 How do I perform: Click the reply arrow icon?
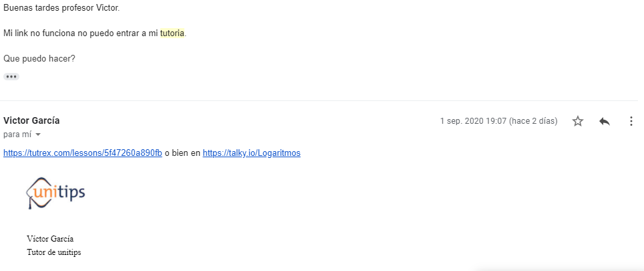pyautogui.click(x=604, y=121)
